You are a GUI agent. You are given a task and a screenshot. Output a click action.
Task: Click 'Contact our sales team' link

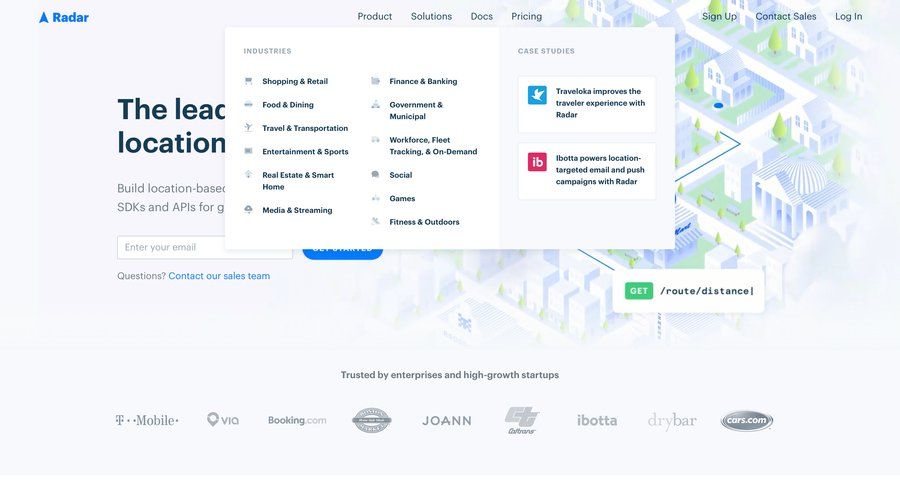[x=219, y=276]
